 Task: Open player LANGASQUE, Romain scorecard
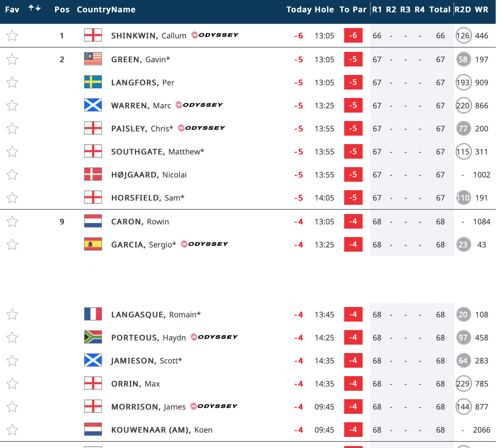pyautogui.click(x=156, y=315)
